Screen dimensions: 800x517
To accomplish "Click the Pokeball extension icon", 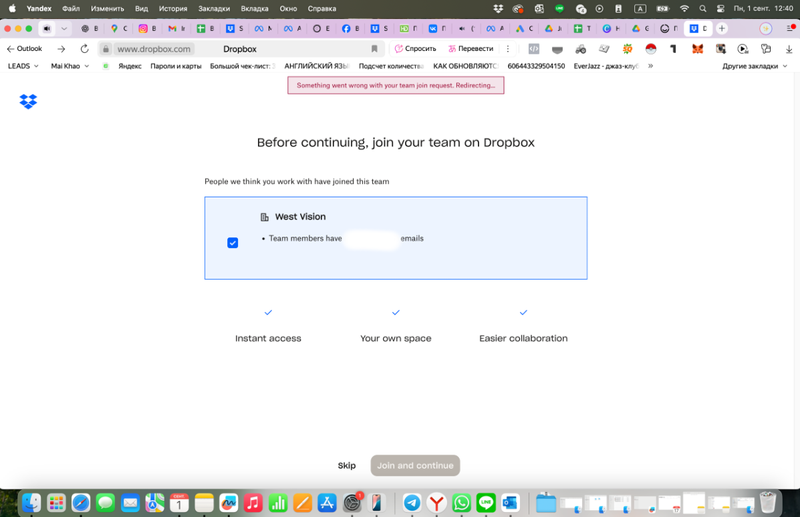I will [x=651, y=49].
